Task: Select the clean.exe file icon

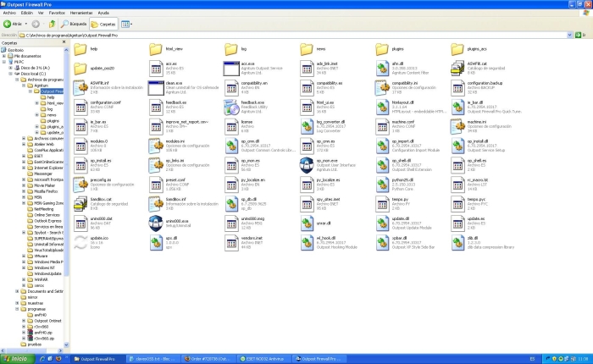Action: [156, 88]
